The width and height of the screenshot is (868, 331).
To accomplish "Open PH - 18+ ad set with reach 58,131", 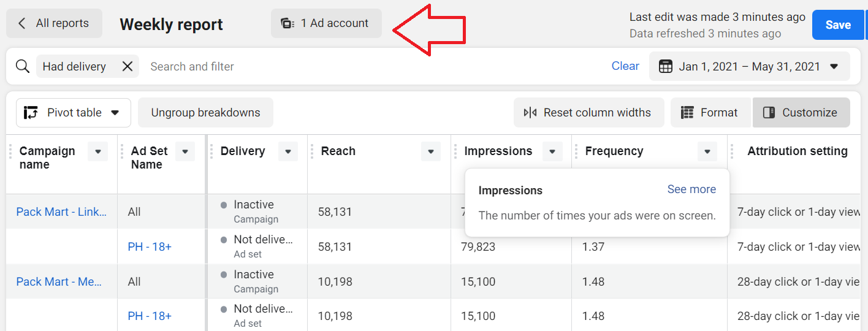I will point(150,247).
